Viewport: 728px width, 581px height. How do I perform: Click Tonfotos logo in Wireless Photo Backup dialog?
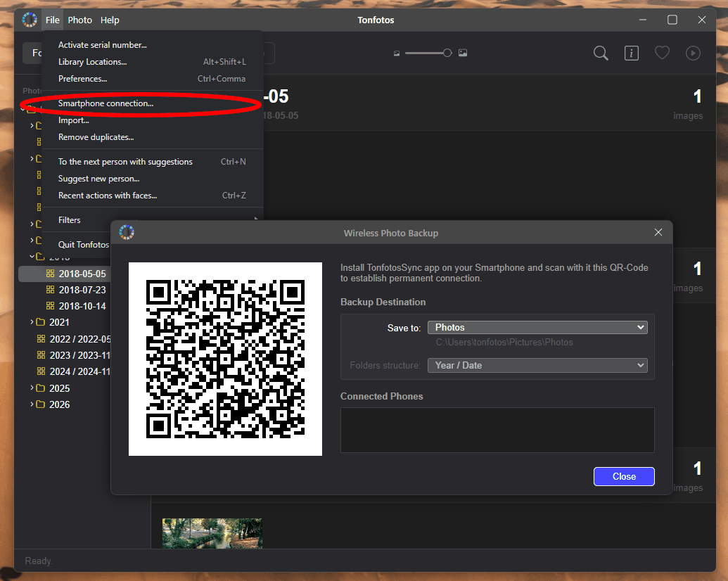coord(127,232)
